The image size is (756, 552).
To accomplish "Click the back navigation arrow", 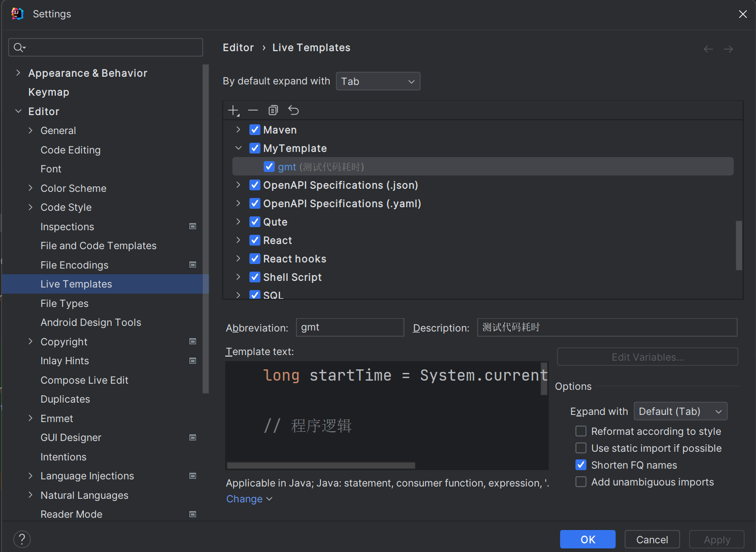I will pyautogui.click(x=708, y=49).
